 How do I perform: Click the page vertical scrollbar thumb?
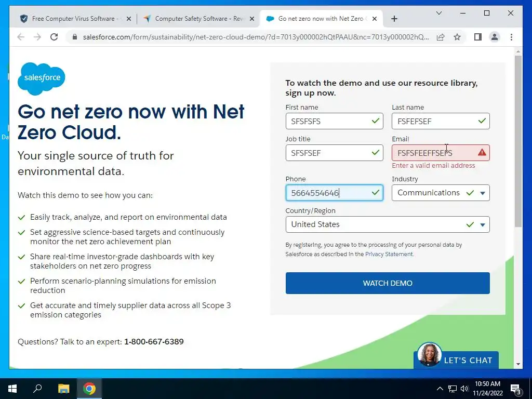coord(518,141)
